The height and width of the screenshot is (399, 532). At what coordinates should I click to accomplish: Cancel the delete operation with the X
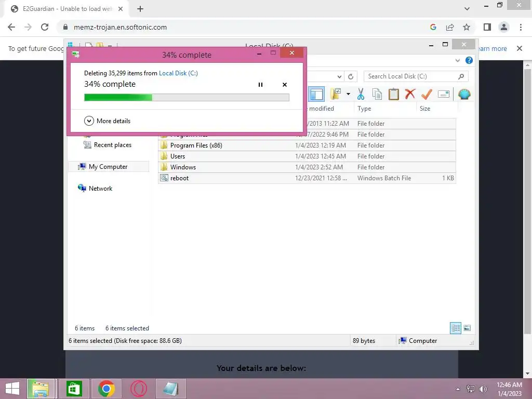[285, 85]
